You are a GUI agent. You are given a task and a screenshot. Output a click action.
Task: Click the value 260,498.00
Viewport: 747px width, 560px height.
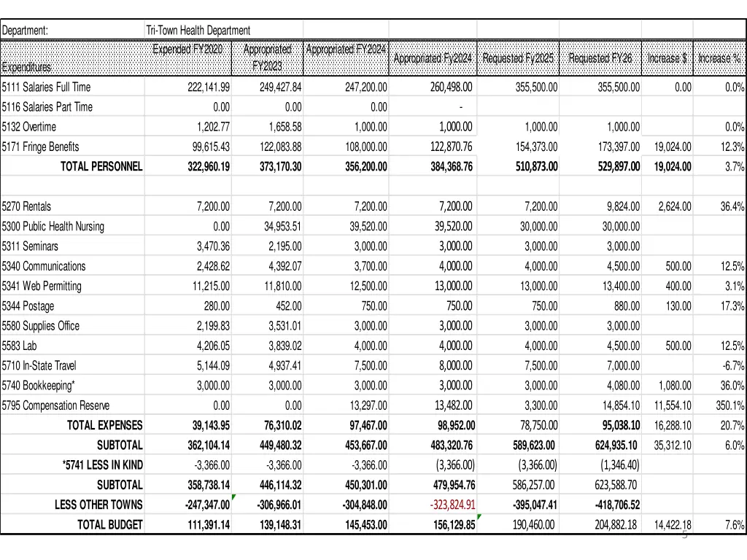451,87
